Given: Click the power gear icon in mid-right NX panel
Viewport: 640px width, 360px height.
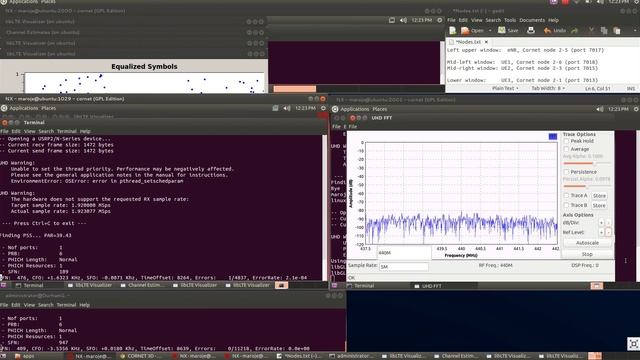Looking at the screenshot, I should click(x=636, y=109).
